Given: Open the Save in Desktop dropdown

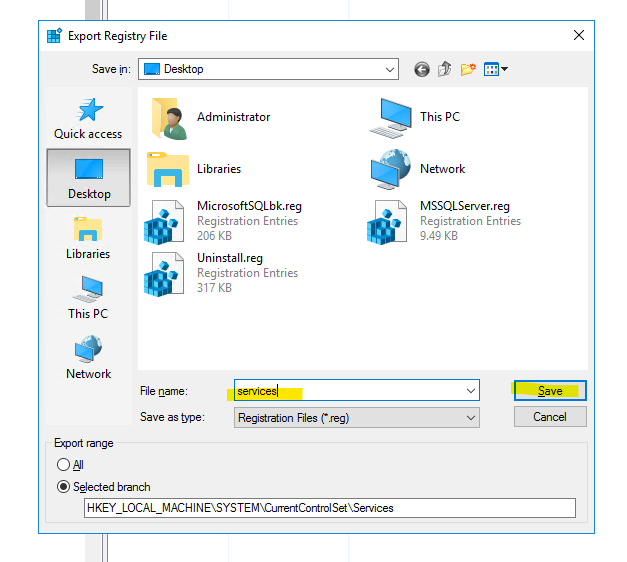Looking at the screenshot, I should 268,69.
